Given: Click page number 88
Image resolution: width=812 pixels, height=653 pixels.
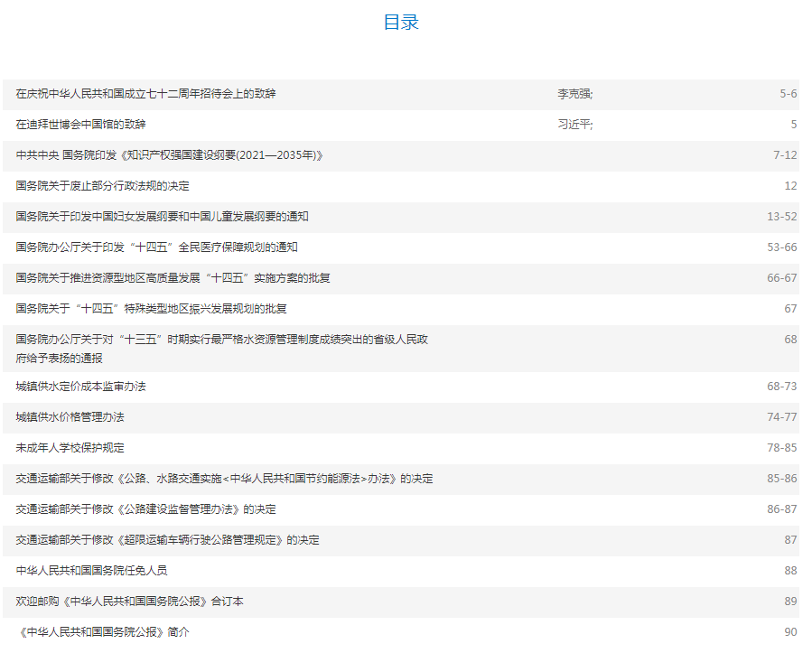Looking at the screenshot, I should coord(790,571).
